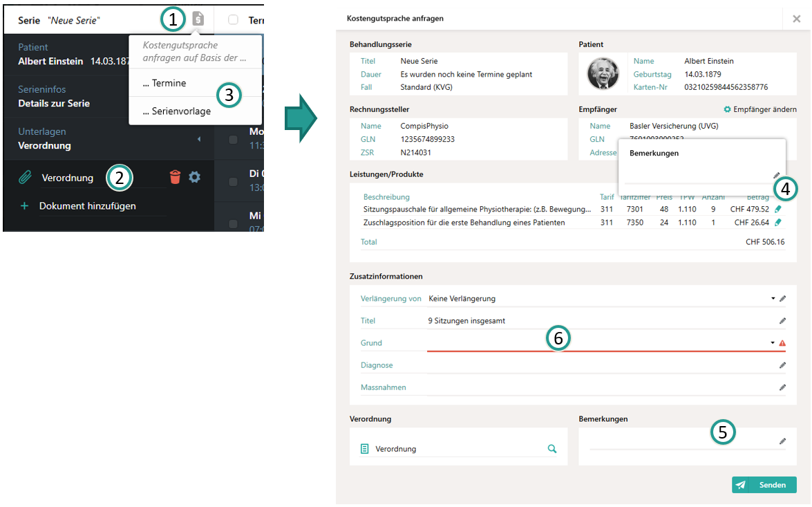Click into the Massnahmen input field
This screenshot has width=812, height=507.
[598, 387]
